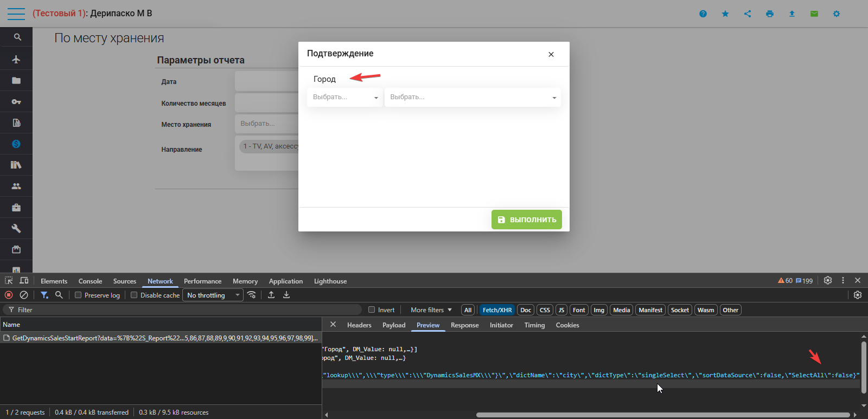Screen dimensions: 868x419
Task: Open DevTools settings gear
Action: coord(828,280)
